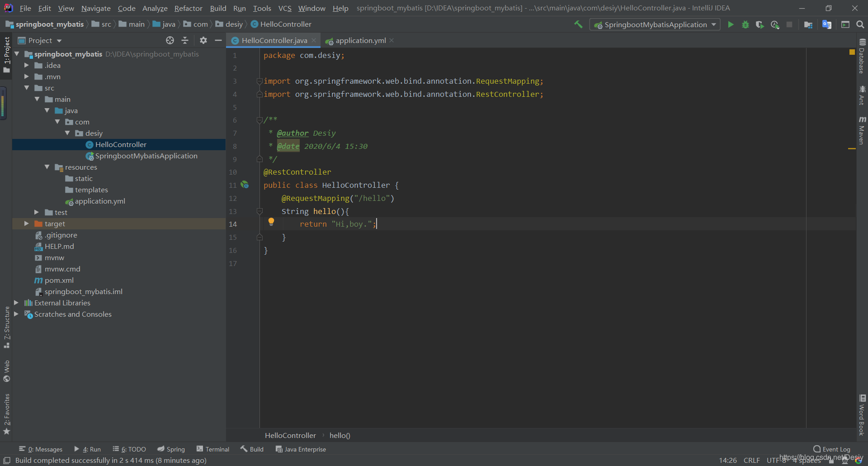
Task: Run SpringbootMybatisApplication with green play button
Action: [731, 24]
